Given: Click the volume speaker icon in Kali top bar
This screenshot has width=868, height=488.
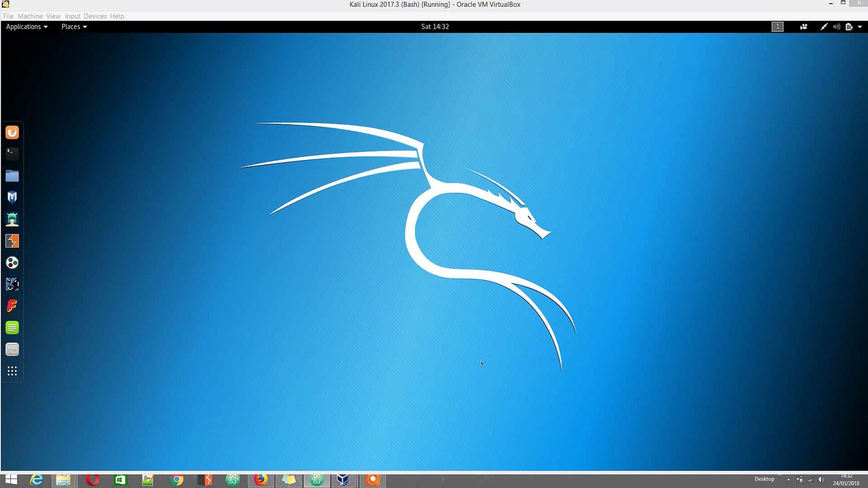Looking at the screenshot, I should pyautogui.click(x=836, y=27).
